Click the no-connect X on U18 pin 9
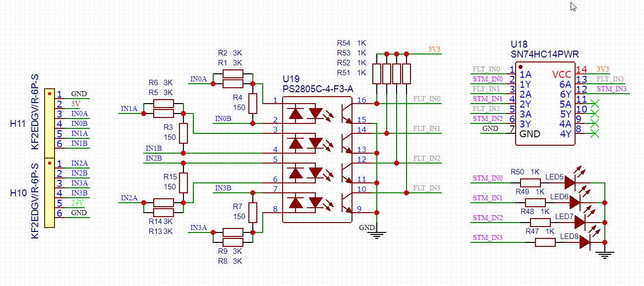 coord(595,123)
